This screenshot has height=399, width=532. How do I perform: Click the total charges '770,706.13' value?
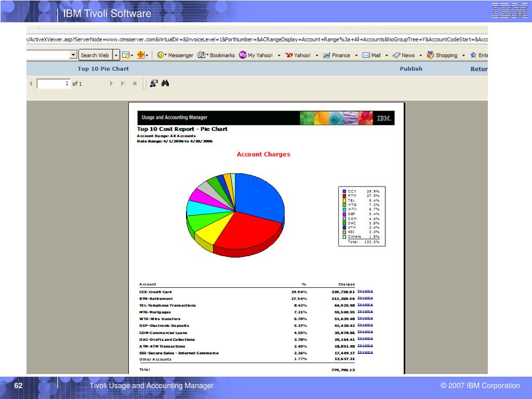point(343,370)
